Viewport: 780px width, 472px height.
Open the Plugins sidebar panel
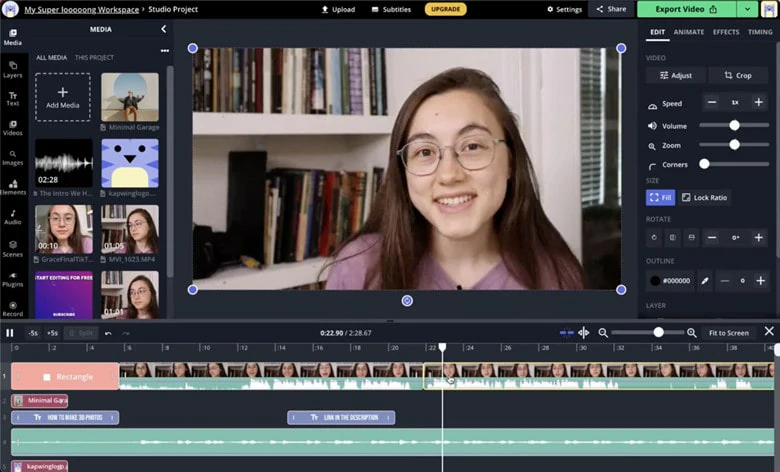click(x=12, y=279)
